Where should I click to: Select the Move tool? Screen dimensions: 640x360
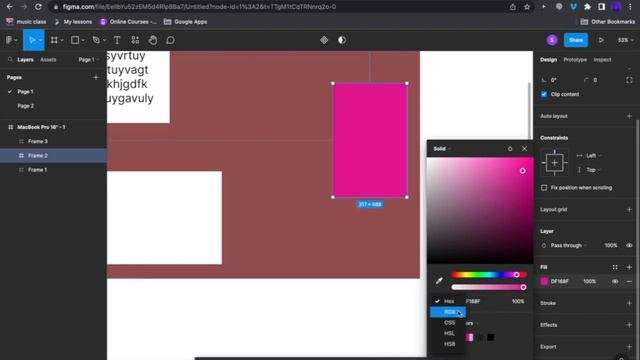tap(32, 40)
